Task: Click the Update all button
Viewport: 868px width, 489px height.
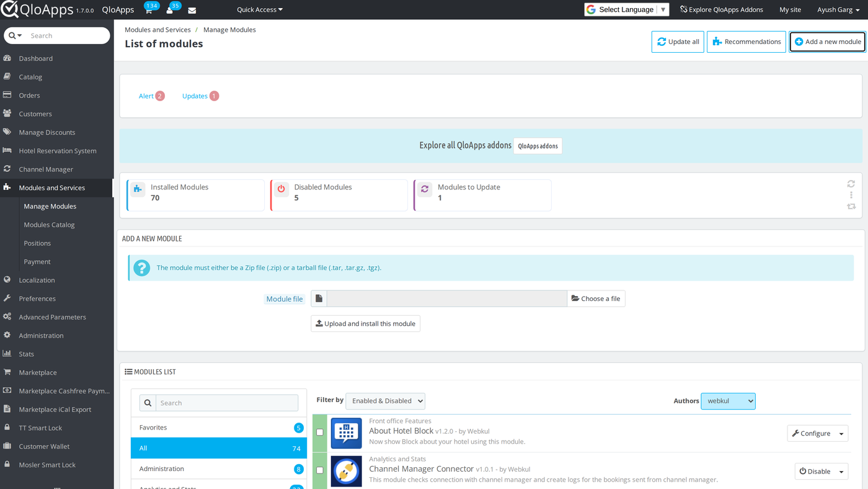Action: pyautogui.click(x=678, y=42)
